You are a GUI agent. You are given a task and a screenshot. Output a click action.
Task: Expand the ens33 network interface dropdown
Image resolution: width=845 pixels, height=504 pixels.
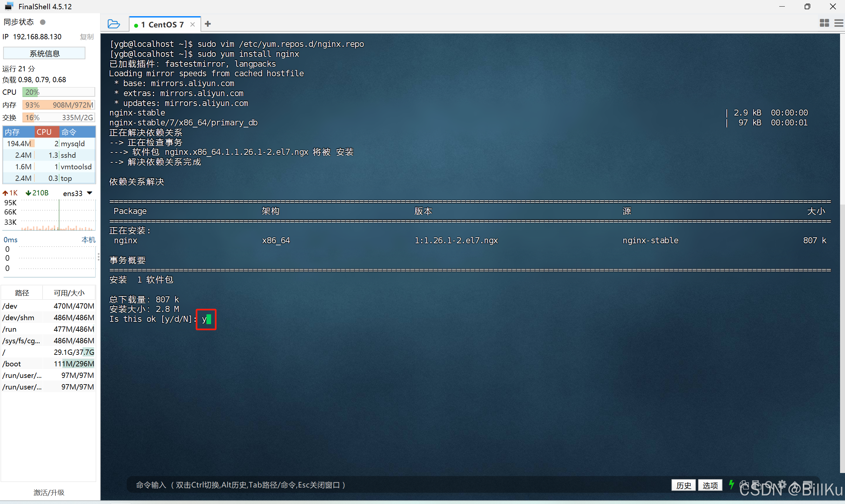point(90,193)
